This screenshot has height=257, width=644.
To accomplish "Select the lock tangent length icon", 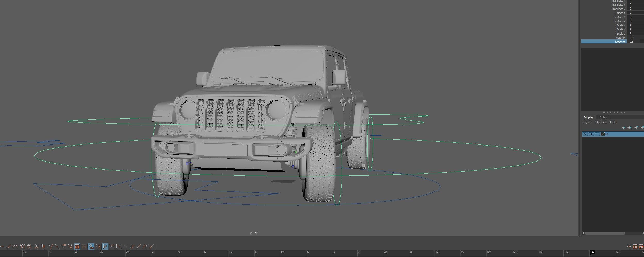I will pyautogui.click(x=70, y=246).
